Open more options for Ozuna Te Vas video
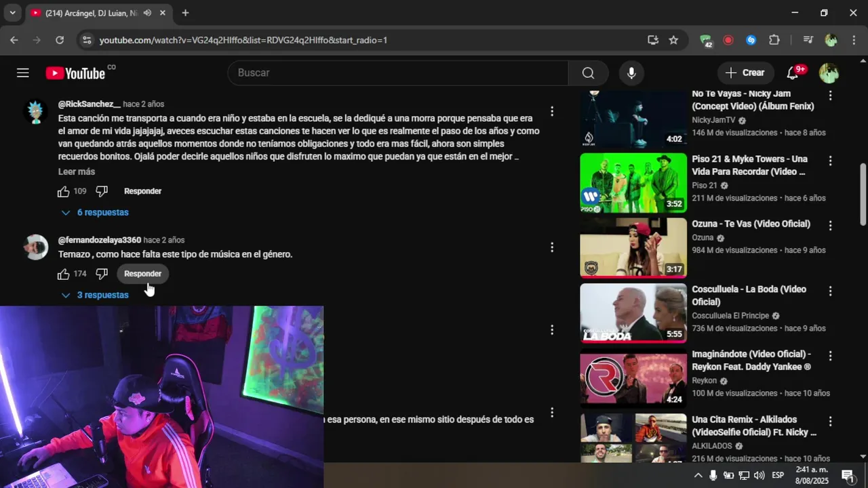This screenshot has height=488, width=868. (830, 226)
